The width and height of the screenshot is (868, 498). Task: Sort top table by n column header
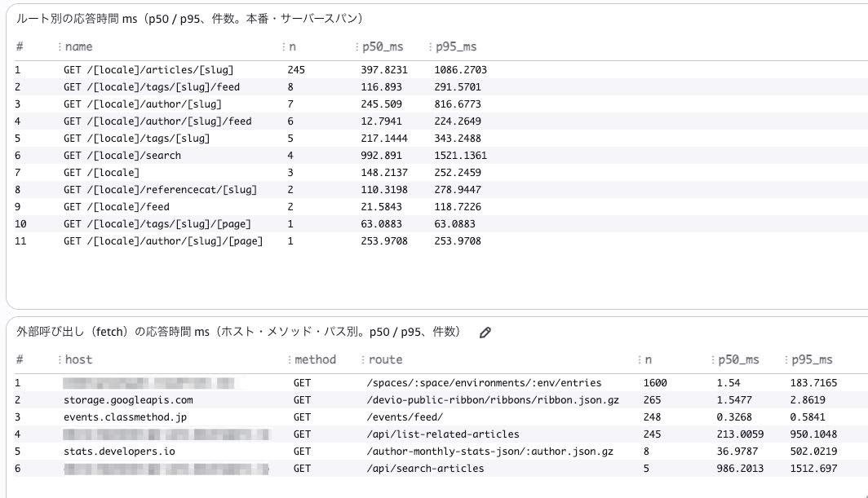(x=292, y=47)
